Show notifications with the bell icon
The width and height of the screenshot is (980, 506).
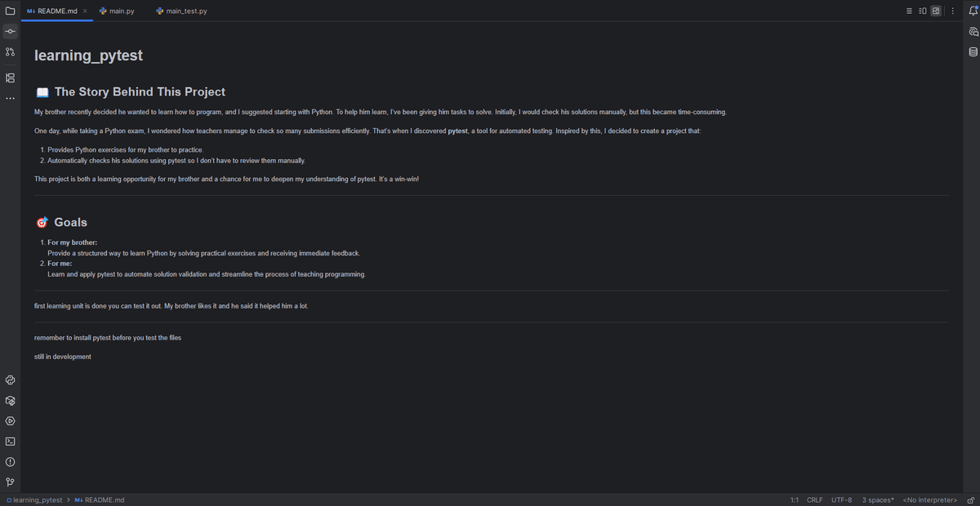(973, 11)
